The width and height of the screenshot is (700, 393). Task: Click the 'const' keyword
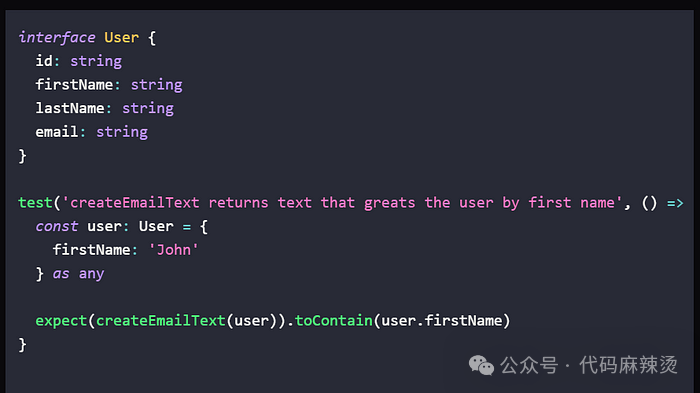pos(57,226)
